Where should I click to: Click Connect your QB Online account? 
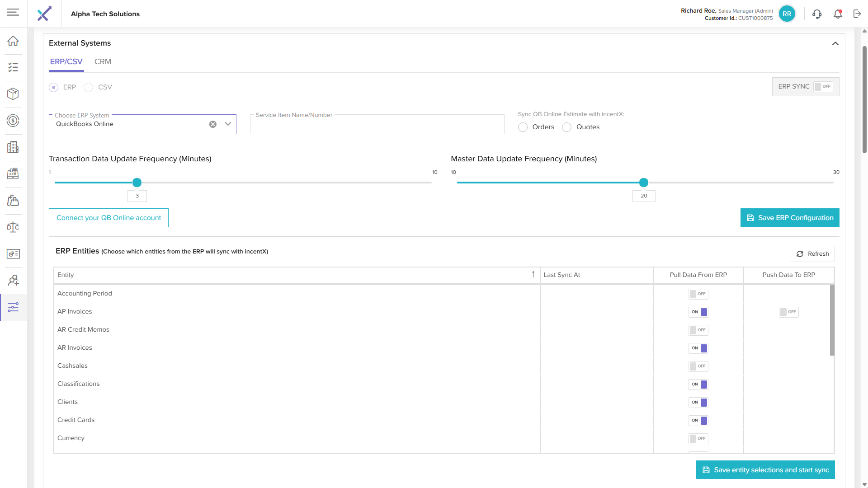[x=108, y=218]
